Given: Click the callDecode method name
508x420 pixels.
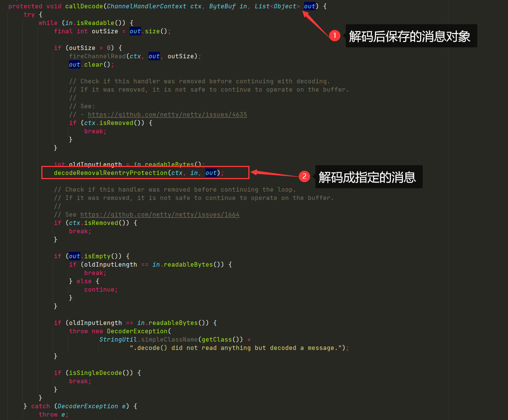Looking at the screenshot, I should tap(84, 6).
